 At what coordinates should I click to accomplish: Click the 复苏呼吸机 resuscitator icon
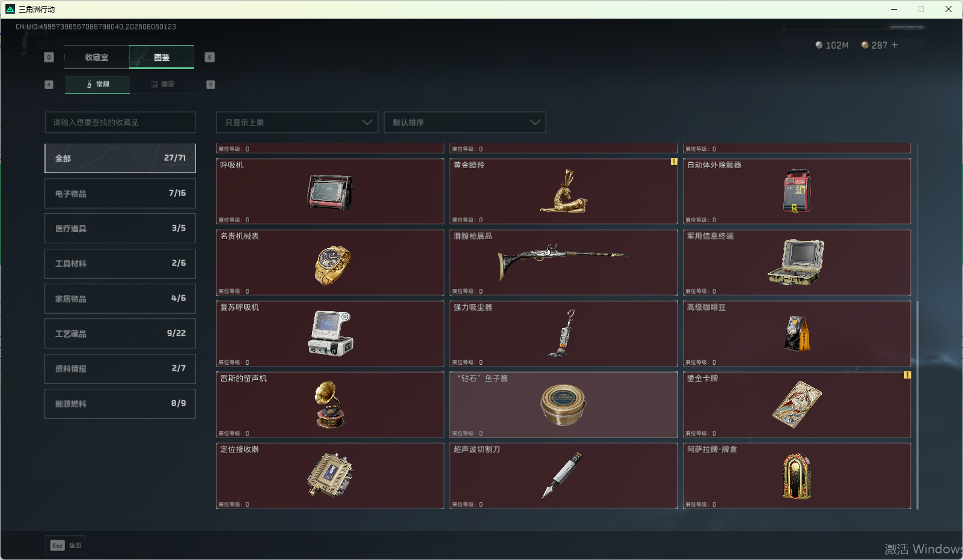[x=330, y=333]
